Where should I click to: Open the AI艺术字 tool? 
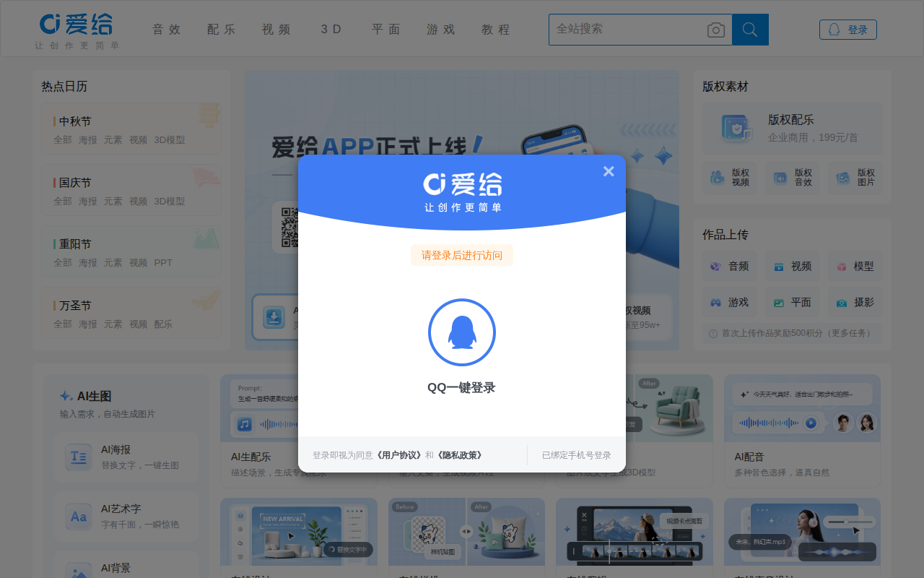(x=126, y=517)
